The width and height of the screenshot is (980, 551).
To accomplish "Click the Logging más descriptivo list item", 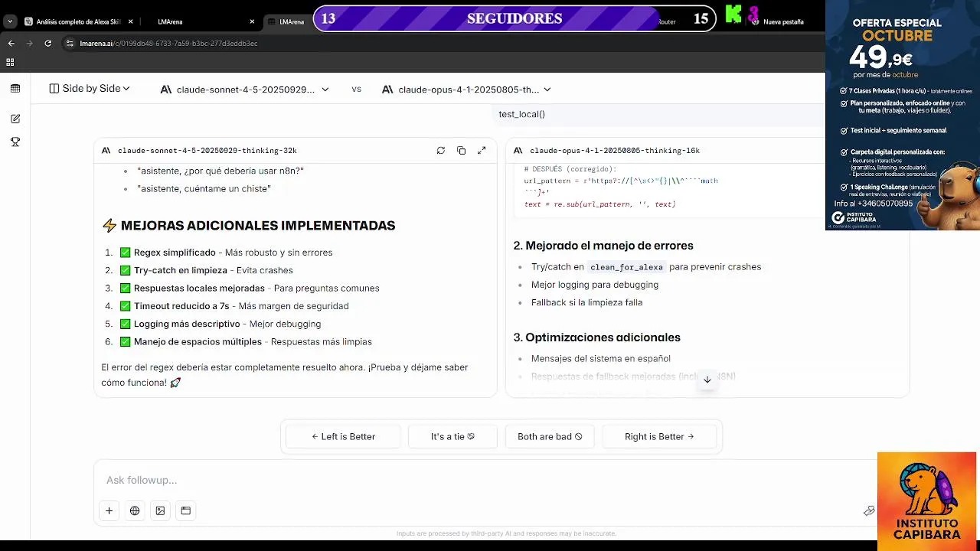I will click(227, 324).
